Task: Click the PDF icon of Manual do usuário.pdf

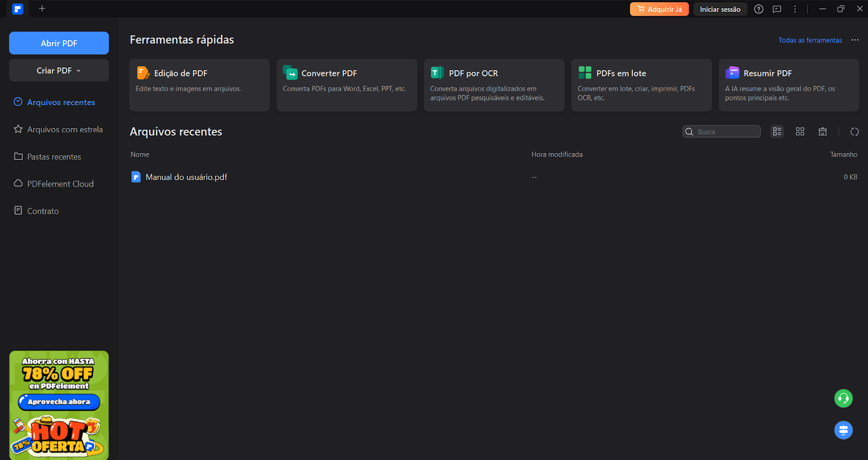Action: [136, 177]
